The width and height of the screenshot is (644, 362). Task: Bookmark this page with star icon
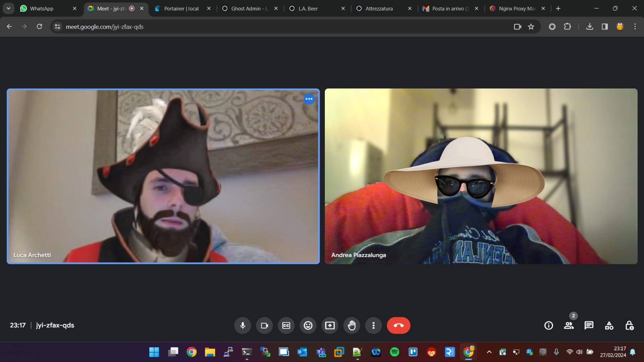pyautogui.click(x=531, y=27)
